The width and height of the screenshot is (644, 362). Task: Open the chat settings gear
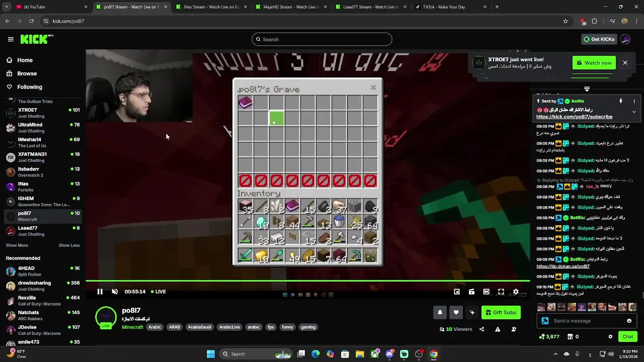click(x=610, y=336)
